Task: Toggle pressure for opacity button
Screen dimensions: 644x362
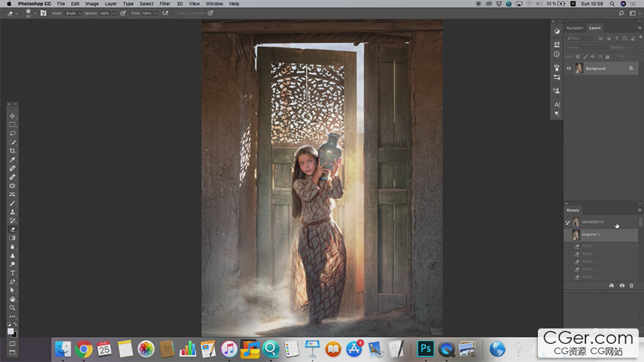Action: pyautogui.click(x=123, y=13)
